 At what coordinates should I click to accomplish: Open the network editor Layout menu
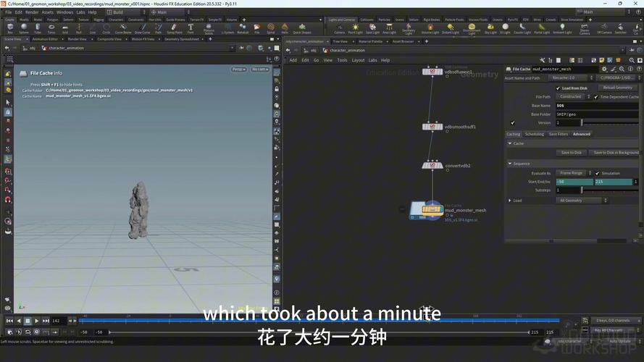click(x=358, y=60)
